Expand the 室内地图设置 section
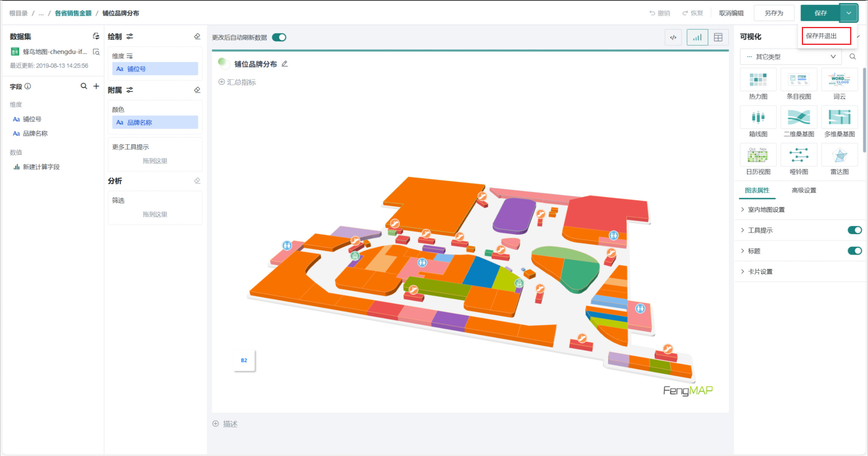The image size is (868, 456). 766,209
